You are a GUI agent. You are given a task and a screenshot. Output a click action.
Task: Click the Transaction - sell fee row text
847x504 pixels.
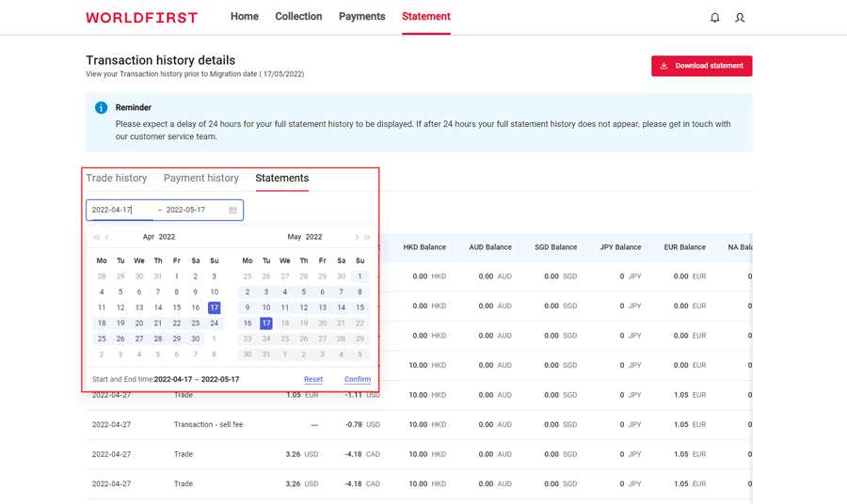[209, 425]
